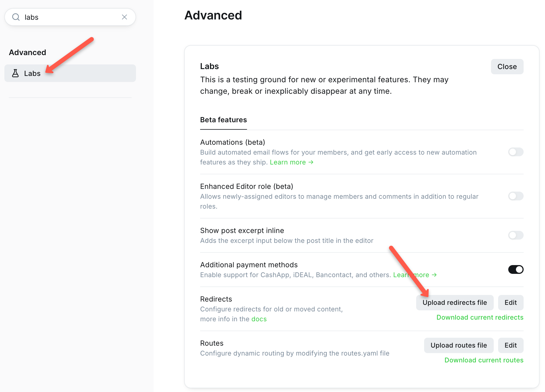
Task: Disable Additional payment methods switch
Action: point(516,269)
